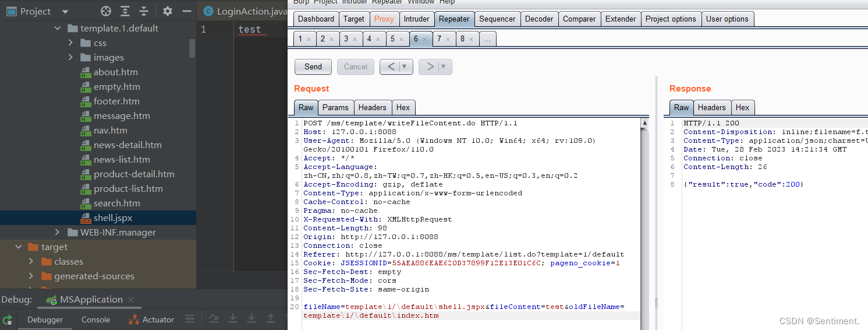Open history dropdown next to > button

click(x=444, y=66)
